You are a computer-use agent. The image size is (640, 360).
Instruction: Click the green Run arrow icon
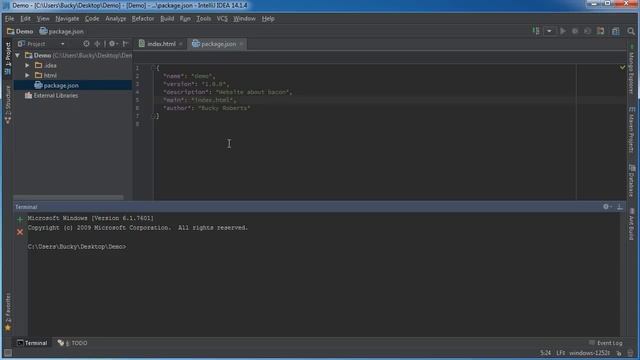(563, 31)
